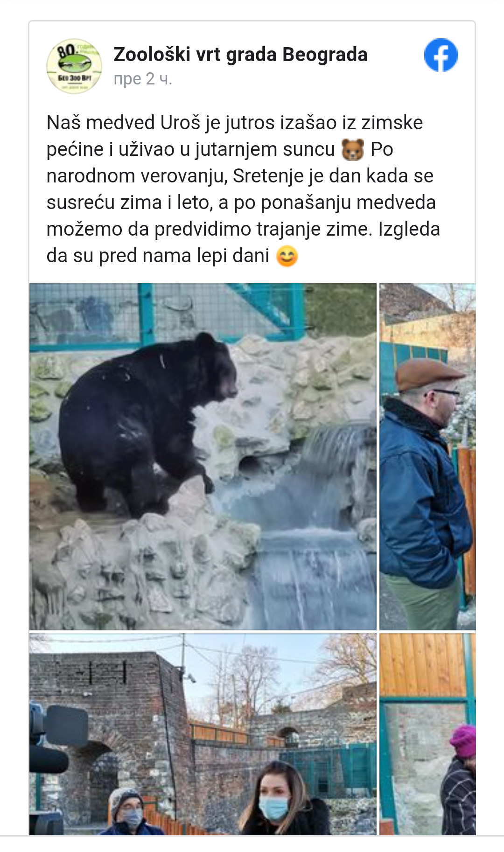Open the black bear photo

pyautogui.click(x=203, y=457)
